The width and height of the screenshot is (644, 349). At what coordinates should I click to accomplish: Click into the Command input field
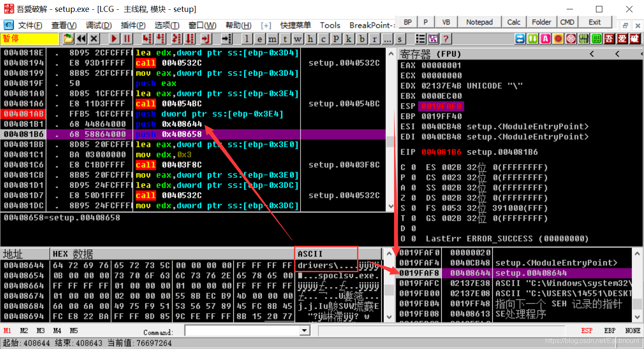click(243, 331)
